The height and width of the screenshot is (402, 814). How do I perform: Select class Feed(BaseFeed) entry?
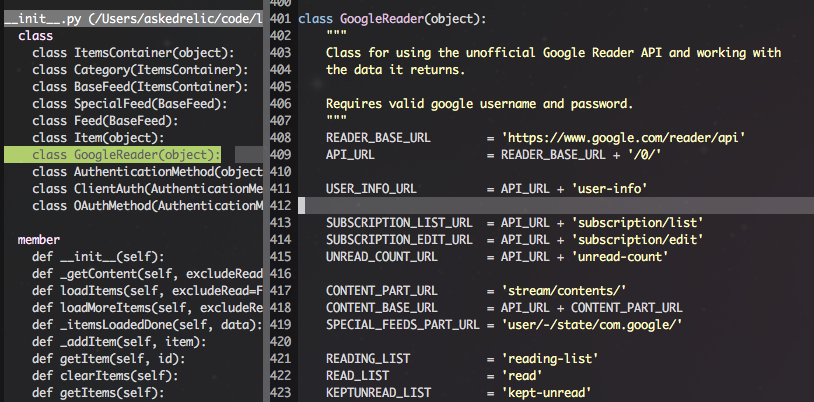[x=105, y=121]
